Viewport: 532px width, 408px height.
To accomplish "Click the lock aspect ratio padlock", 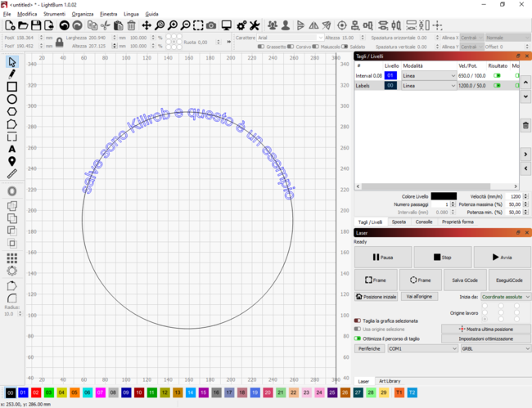I will pos(59,42).
